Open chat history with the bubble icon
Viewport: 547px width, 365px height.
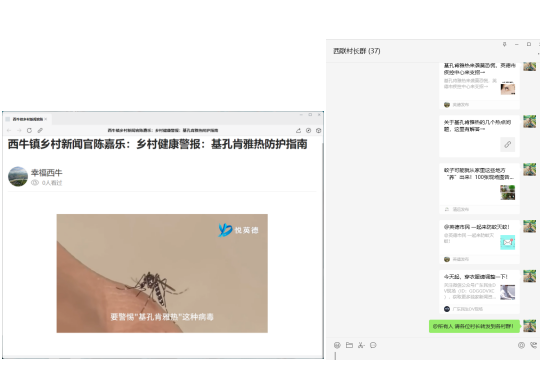[x=373, y=345]
